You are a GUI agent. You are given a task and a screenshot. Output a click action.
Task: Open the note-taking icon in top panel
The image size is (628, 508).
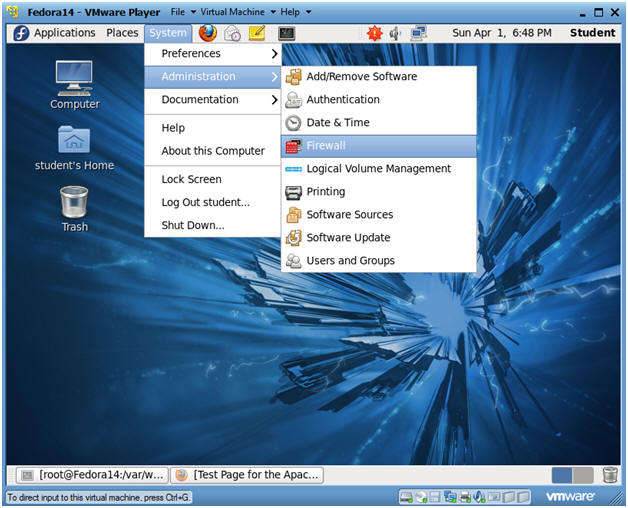[x=257, y=33]
